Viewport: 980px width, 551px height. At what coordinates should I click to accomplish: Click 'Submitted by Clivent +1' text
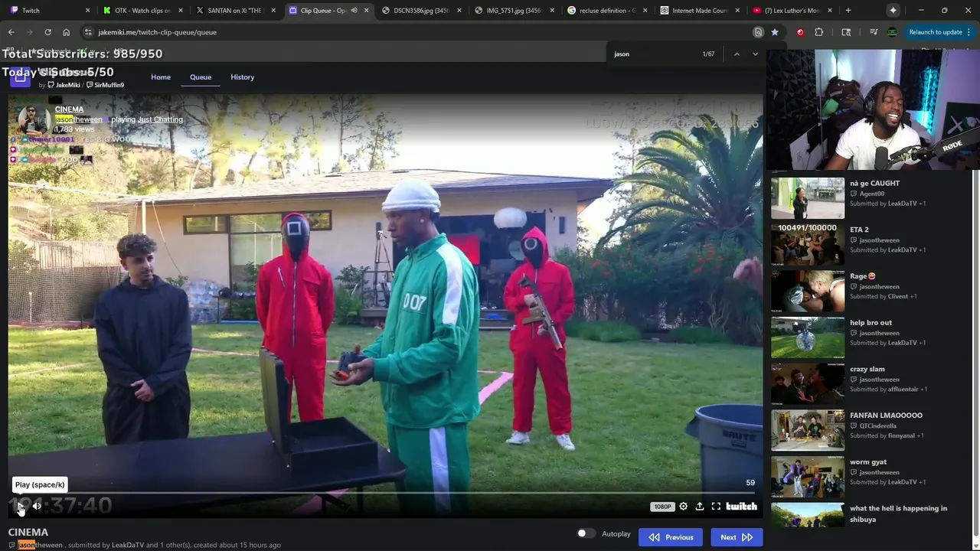(884, 296)
